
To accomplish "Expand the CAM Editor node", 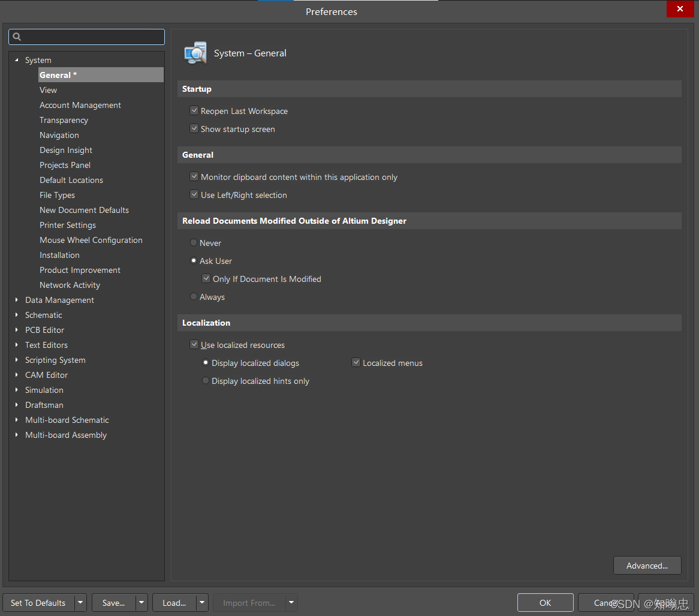I will tap(17, 375).
